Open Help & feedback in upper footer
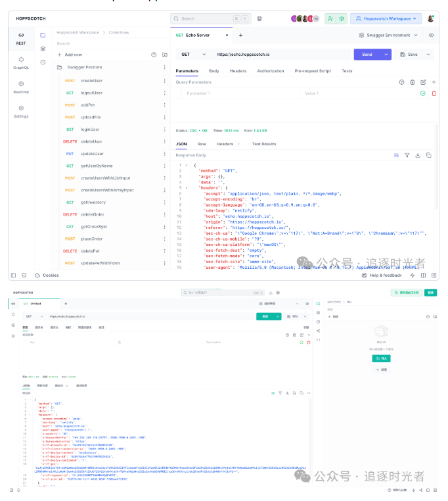This screenshot has width=448, height=501. pyautogui.click(x=382, y=275)
